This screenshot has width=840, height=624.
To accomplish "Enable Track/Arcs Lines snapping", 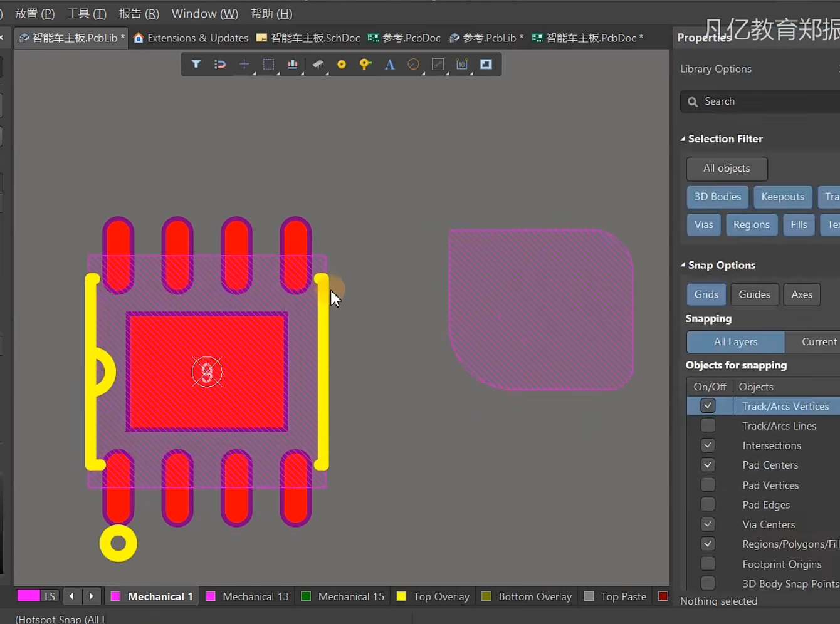I will 707,425.
